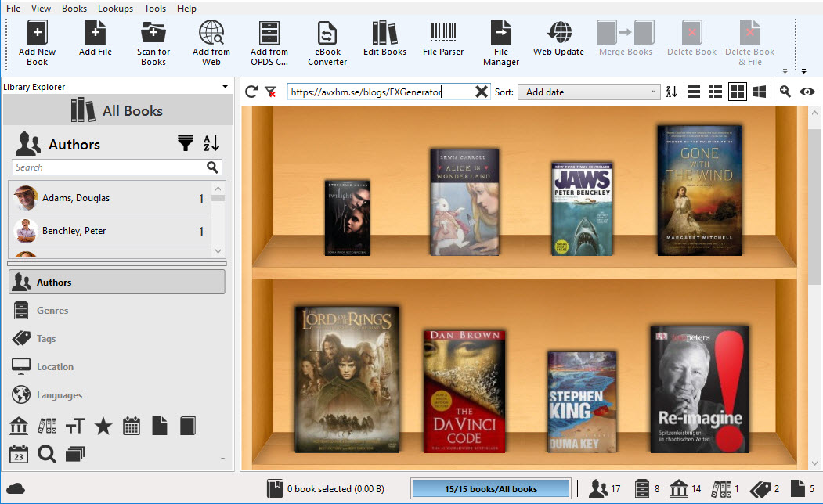Switch to Genres navigation
Viewport: 823px width, 504px height.
click(117, 311)
